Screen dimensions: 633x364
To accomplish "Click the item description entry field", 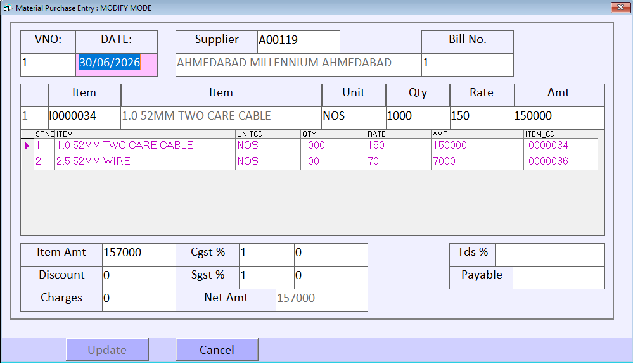I will coord(221,118).
